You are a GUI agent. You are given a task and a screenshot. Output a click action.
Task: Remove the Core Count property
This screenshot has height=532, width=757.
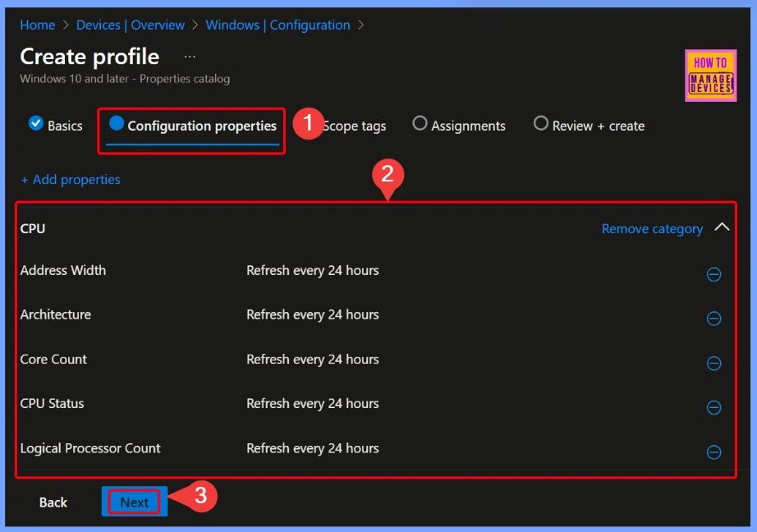click(713, 363)
